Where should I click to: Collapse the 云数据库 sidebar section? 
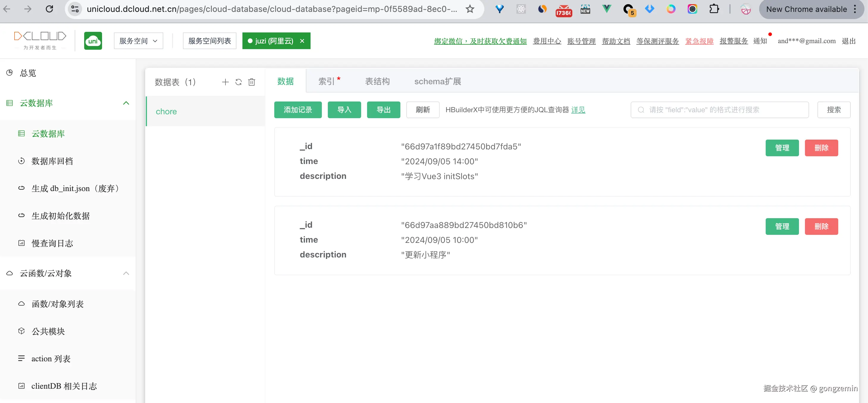pyautogui.click(x=126, y=103)
